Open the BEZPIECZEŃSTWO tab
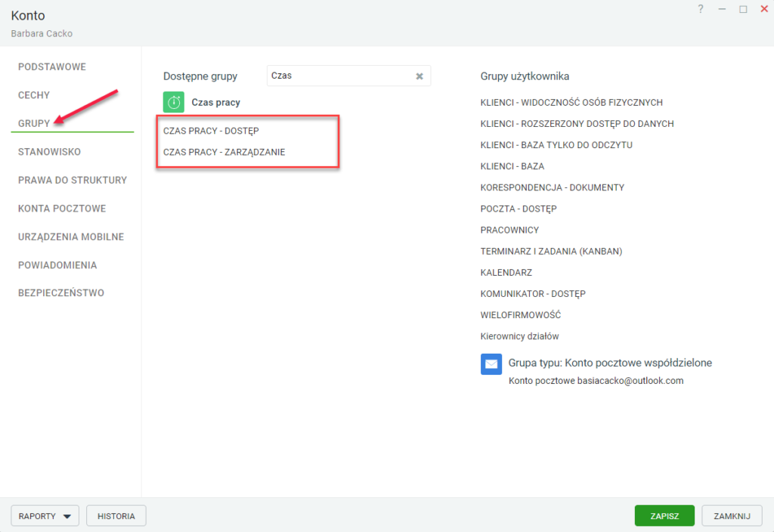Viewport: 774px width, 532px height. (x=61, y=293)
